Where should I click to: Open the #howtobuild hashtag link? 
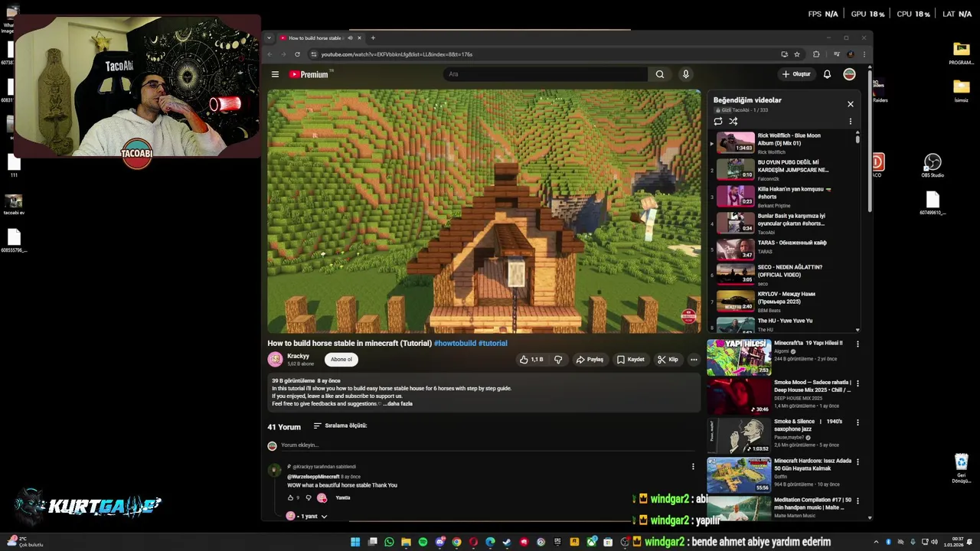[455, 343]
